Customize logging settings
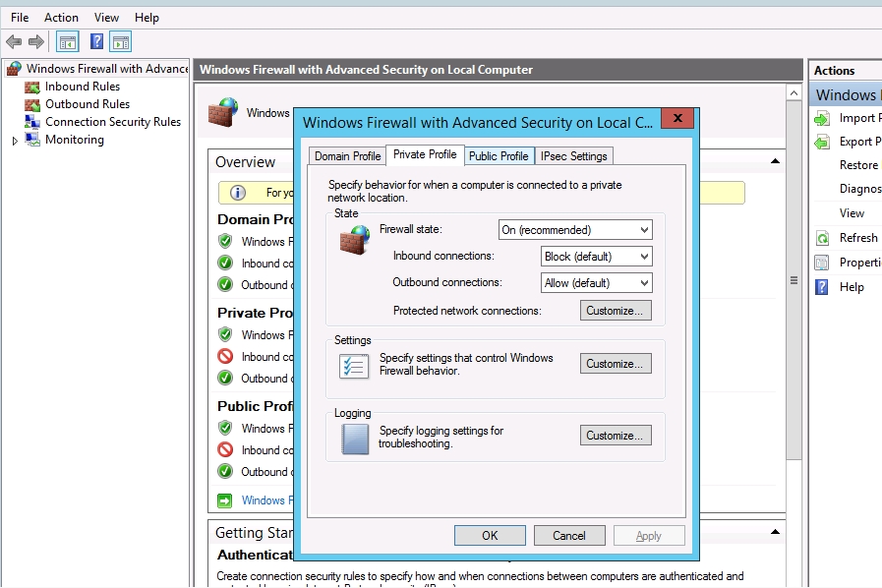 click(x=616, y=435)
